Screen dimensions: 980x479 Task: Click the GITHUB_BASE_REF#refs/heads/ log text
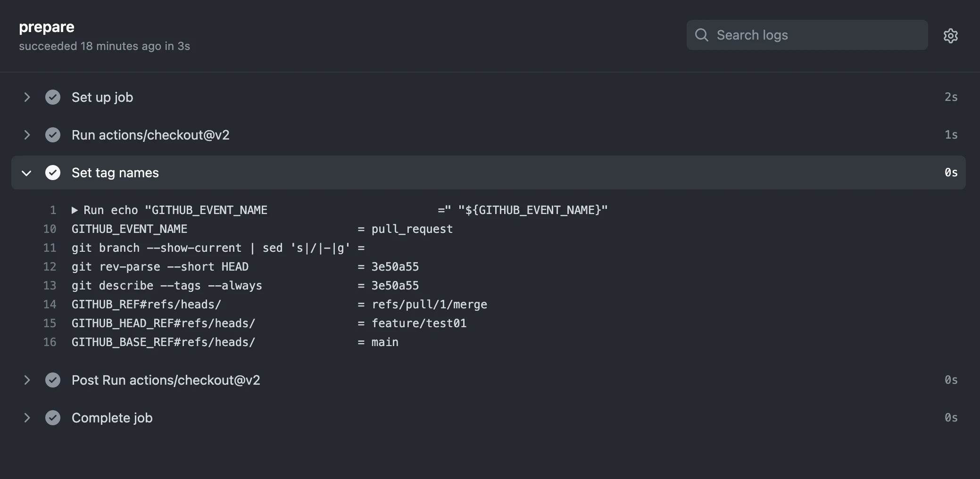pos(163,342)
